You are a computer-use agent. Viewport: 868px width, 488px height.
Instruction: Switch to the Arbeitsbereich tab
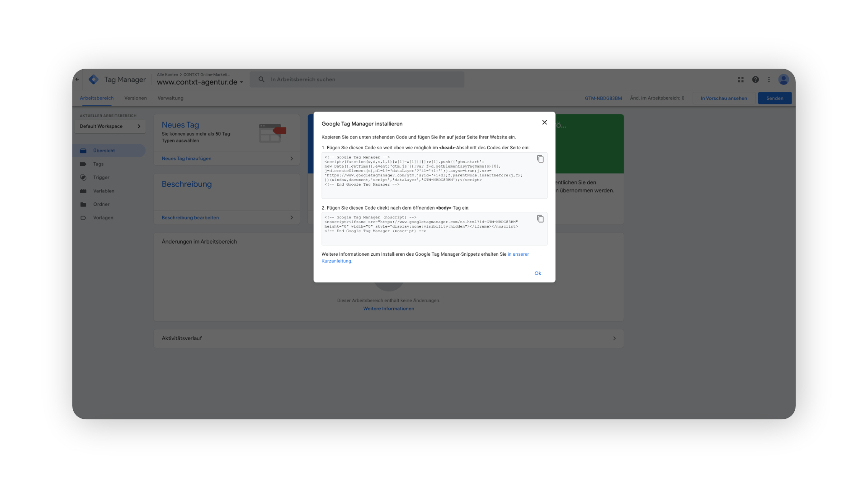tap(97, 98)
